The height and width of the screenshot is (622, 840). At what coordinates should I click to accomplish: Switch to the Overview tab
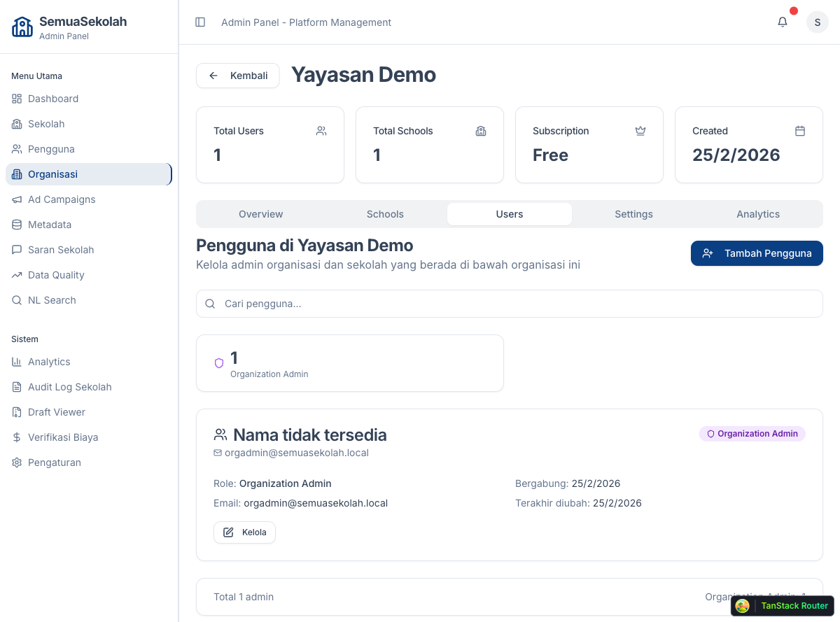[x=260, y=214]
